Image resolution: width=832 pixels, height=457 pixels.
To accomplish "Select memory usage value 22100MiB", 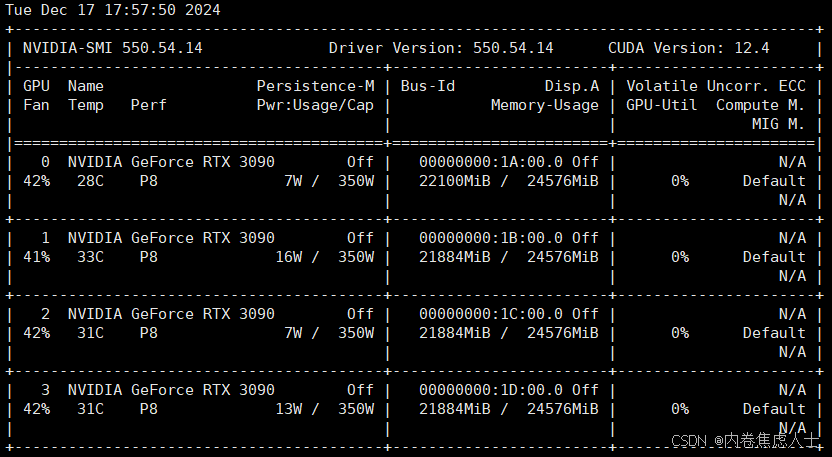I will (455, 181).
